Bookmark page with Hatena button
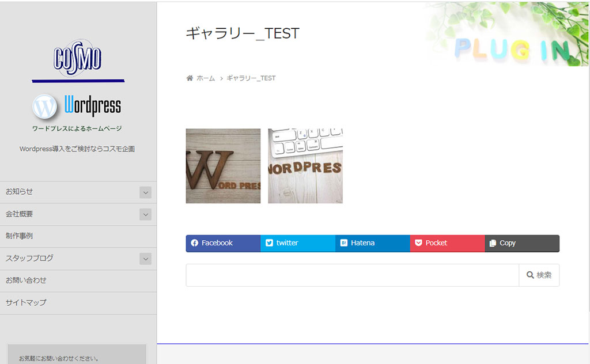Viewport: 590px width, 364px height. (x=372, y=243)
